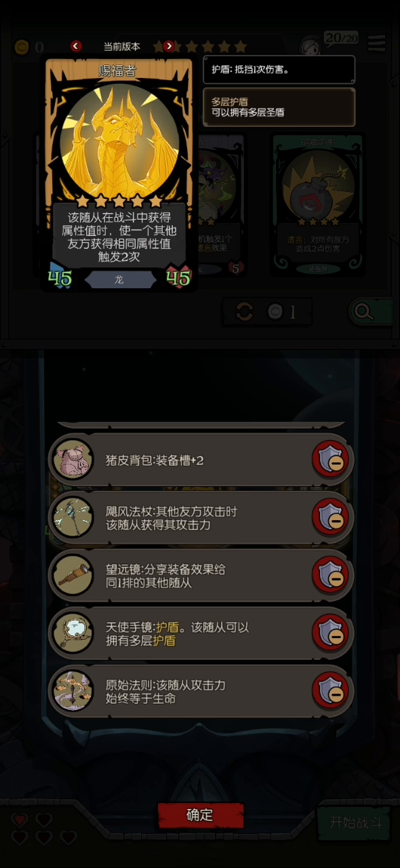Screen dimensions: 400x868
Task: Click the 确定 confirm button
Action: [200, 815]
